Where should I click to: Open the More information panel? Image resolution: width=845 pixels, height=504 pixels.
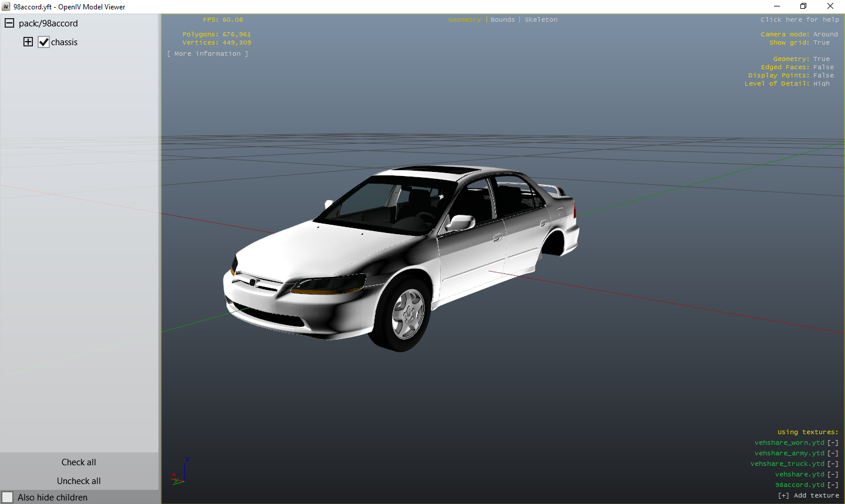tap(208, 53)
